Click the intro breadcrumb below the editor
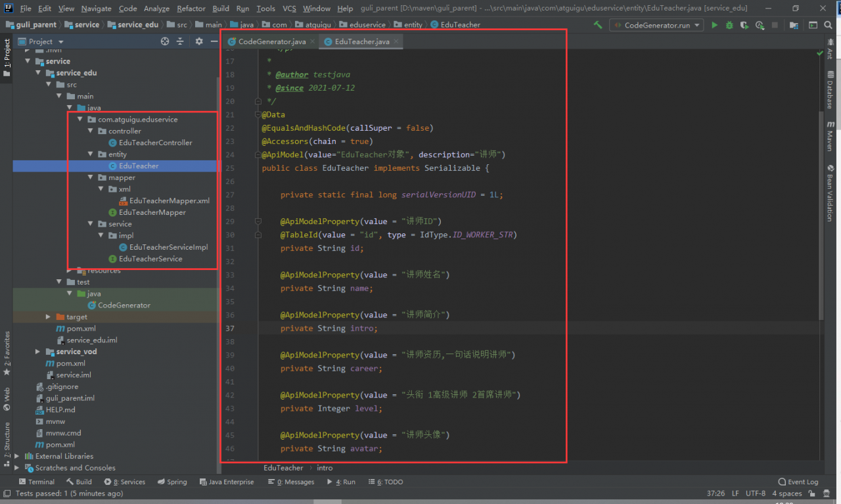The height and width of the screenshot is (504, 841). 325,468
